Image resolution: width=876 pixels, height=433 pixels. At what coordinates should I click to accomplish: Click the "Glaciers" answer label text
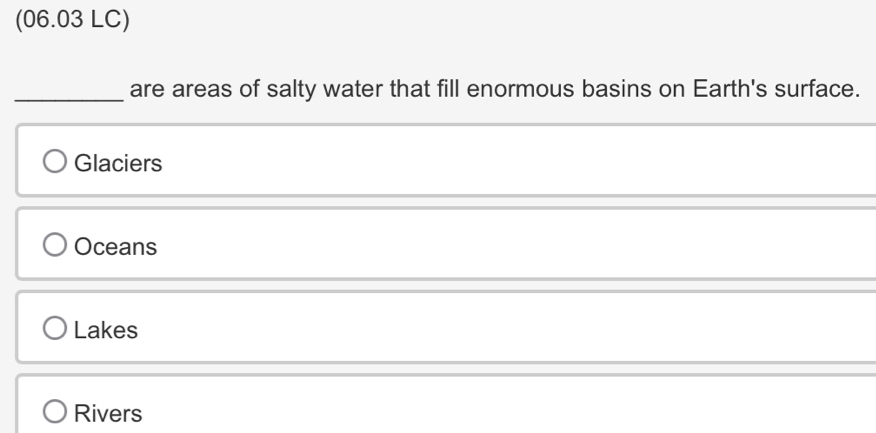pyautogui.click(x=118, y=163)
